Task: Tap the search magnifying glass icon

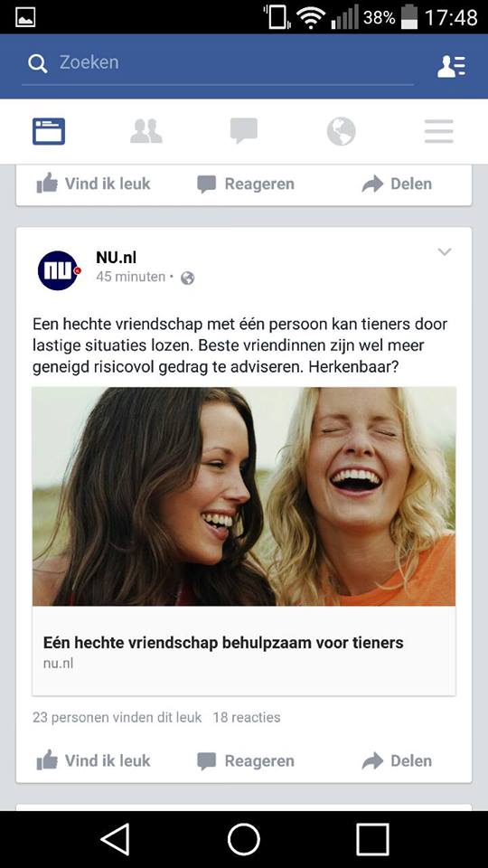Action: pyautogui.click(x=38, y=63)
